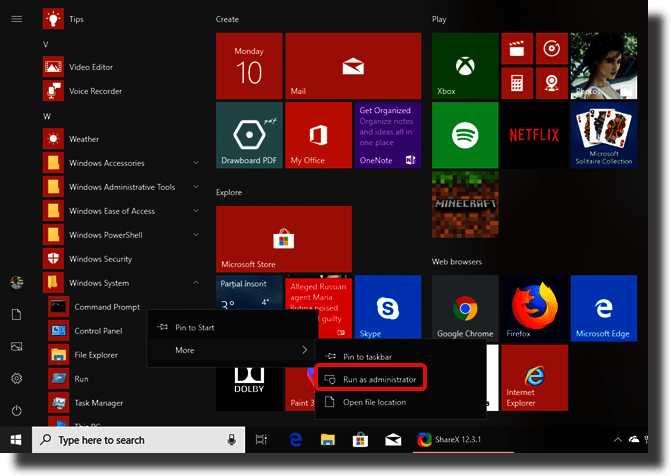Screen dimensions: 671x476
Task: Activate microphone voice search
Action: [x=232, y=440]
